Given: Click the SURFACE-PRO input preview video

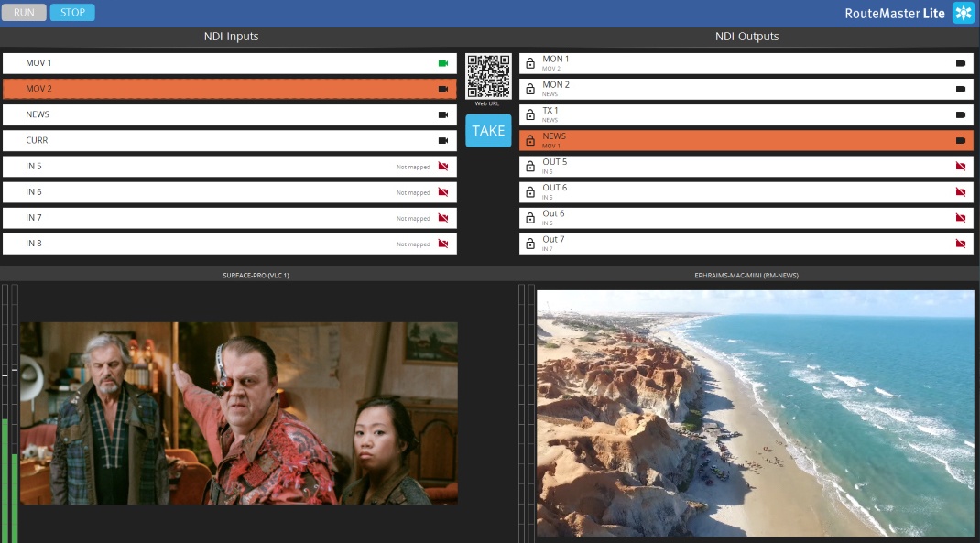Looking at the screenshot, I should click(x=239, y=413).
